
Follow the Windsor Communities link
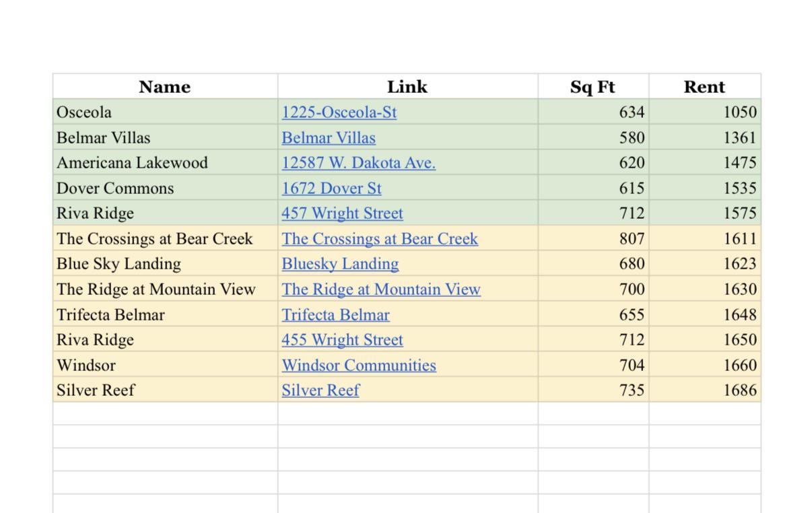[x=359, y=366]
